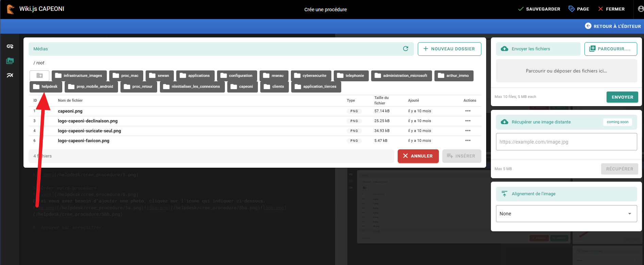Click the Récupérer button
The width and height of the screenshot is (644, 265).
pos(620,169)
